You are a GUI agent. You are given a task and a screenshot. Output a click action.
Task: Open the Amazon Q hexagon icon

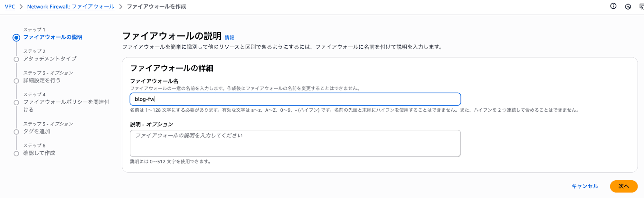(628, 6)
